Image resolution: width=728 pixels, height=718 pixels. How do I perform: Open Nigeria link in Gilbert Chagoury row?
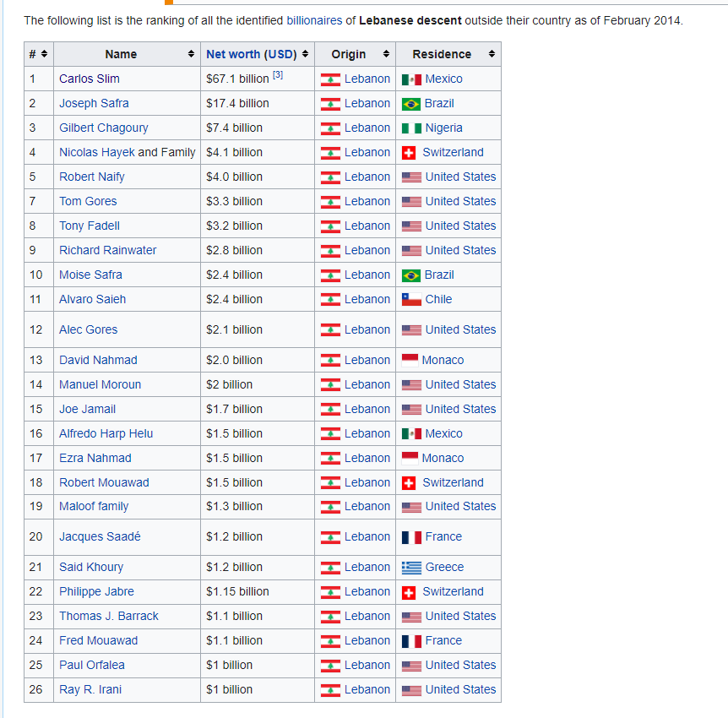coord(444,128)
